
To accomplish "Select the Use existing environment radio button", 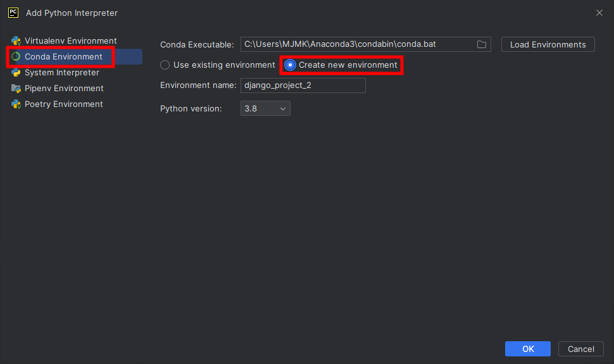I will [165, 65].
